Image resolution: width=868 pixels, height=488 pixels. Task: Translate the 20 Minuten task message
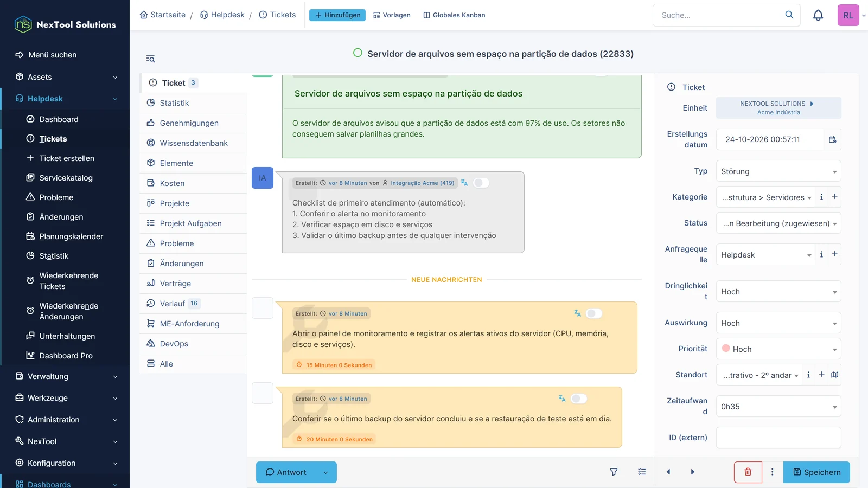click(x=562, y=399)
